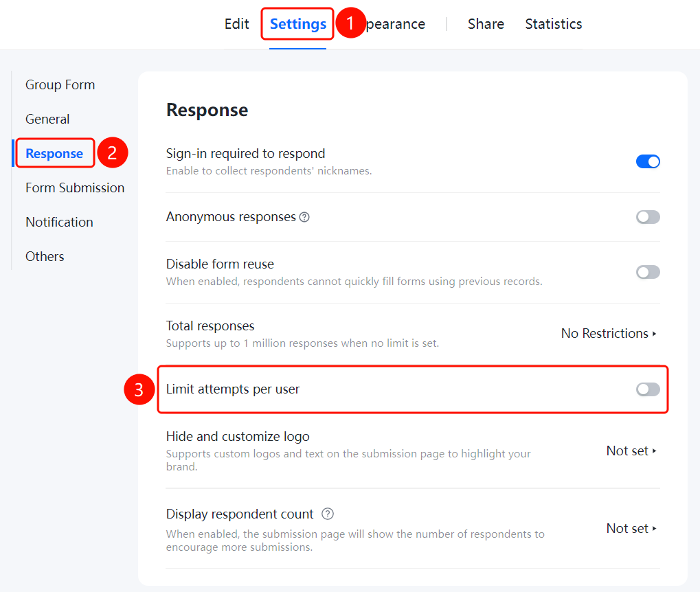Show help for Display respondent count
The width and height of the screenshot is (700, 592).
[328, 514]
